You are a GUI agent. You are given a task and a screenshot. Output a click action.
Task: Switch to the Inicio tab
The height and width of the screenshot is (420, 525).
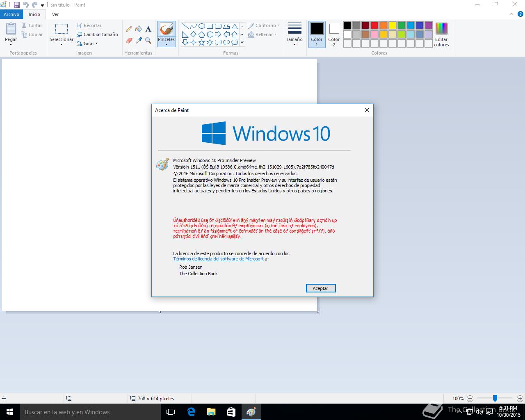click(34, 14)
